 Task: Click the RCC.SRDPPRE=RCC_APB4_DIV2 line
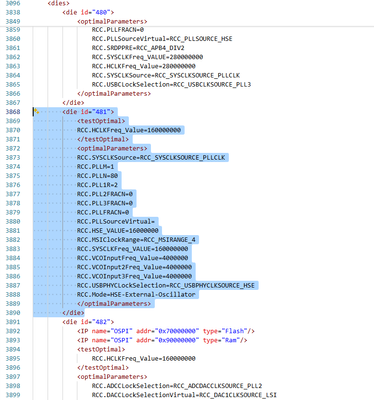pos(138,48)
